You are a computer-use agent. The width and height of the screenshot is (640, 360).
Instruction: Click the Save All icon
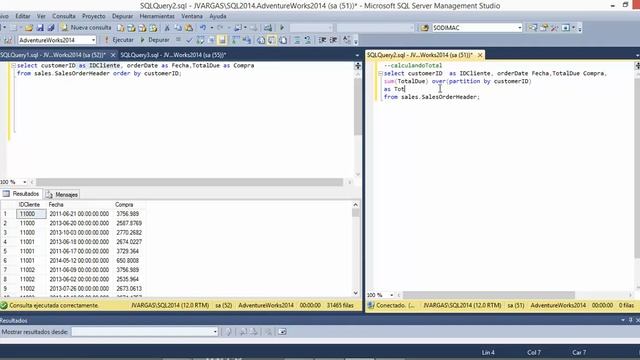(51, 28)
